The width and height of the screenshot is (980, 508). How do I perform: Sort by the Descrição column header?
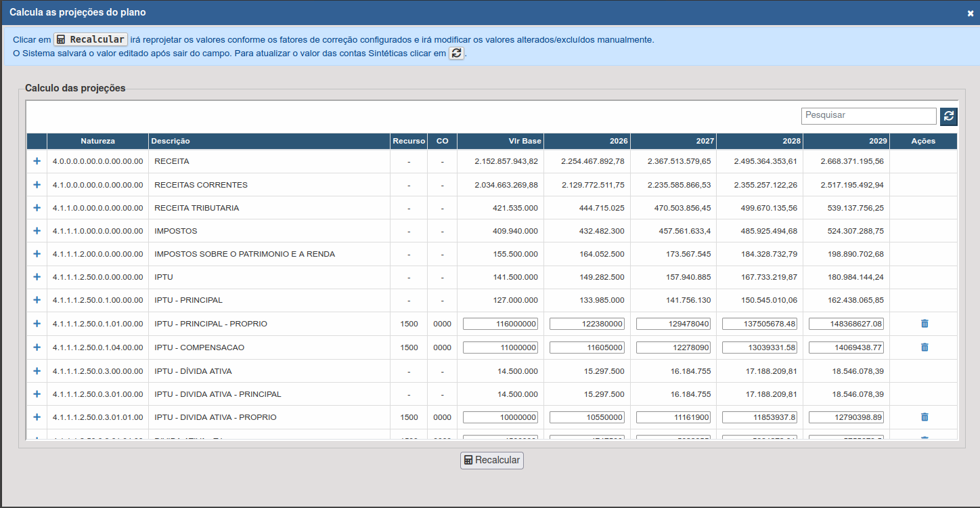(171, 141)
